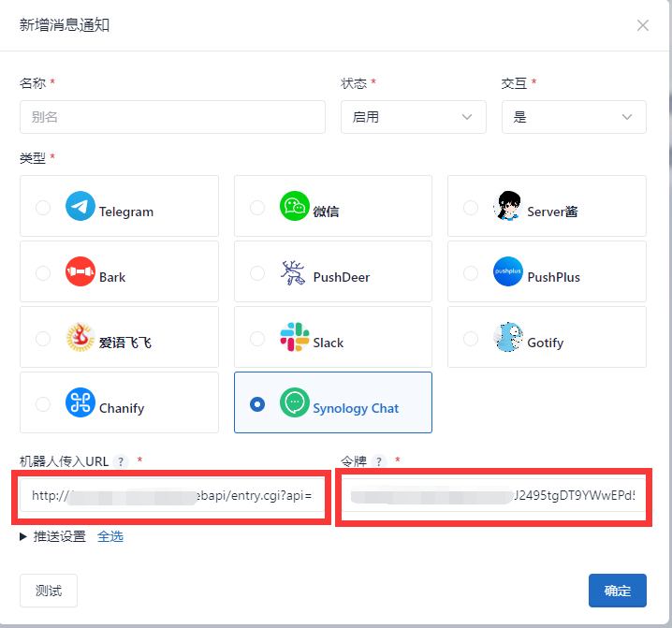Click the Gotify gopher icon

coord(508,337)
